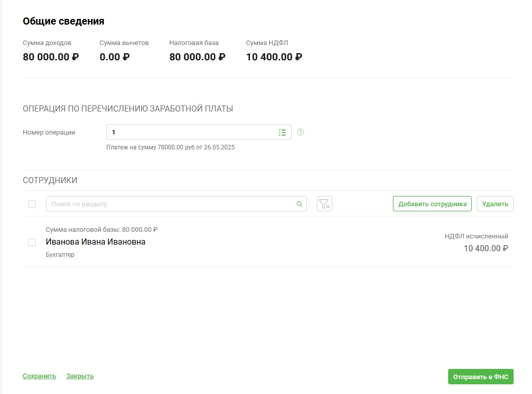This screenshot has width=532, height=394.
Task: Click the payment description text dated 26.05.2025
Action: [170, 147]
